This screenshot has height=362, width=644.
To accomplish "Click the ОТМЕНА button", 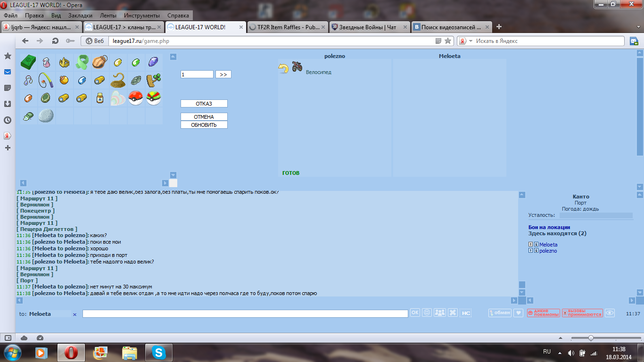I will tap(204, 117).
